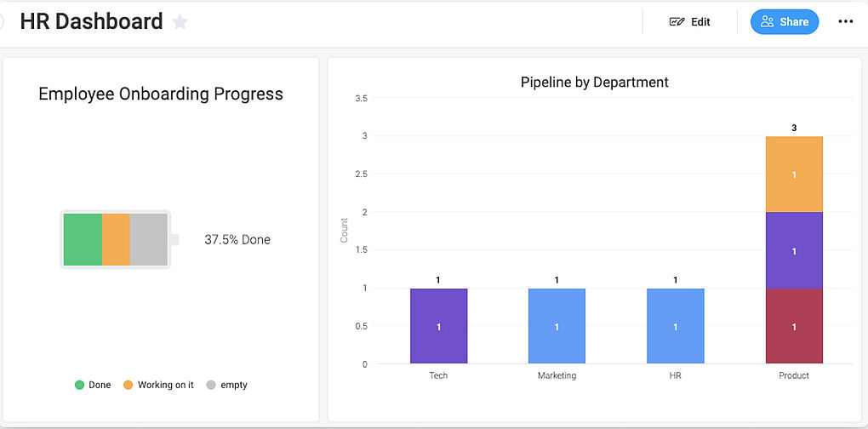868x429 pixels.
Task: Select the blue Marketing bar
Action: [x=557, y=326]
